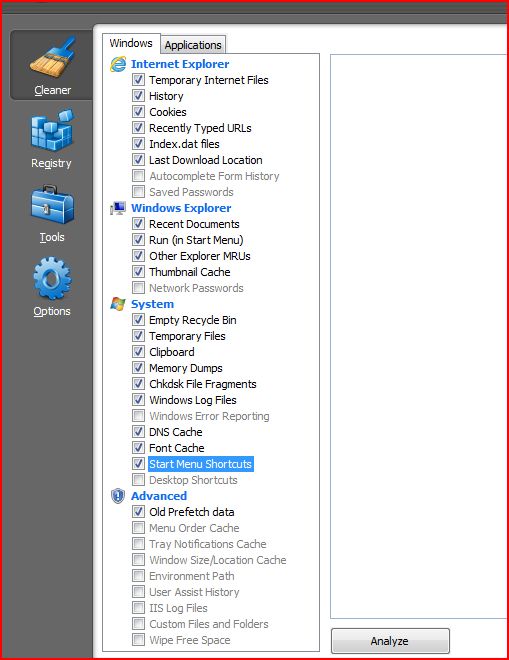Screen dimensions: 509x660
Task: Click the Advanced shield icon
Action: pyautogui.click(x=118, y=496)
